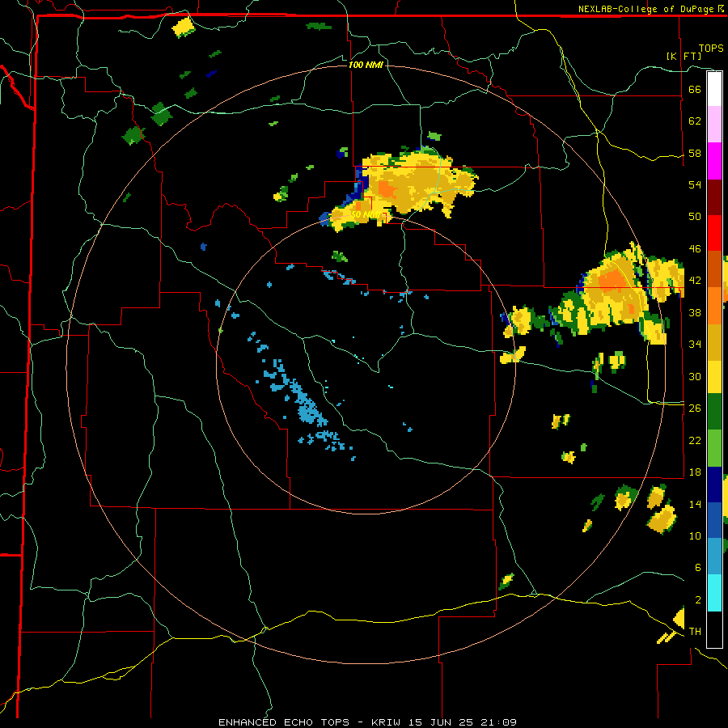
Task: Click the 62 legend value
Action: point(695,121)
